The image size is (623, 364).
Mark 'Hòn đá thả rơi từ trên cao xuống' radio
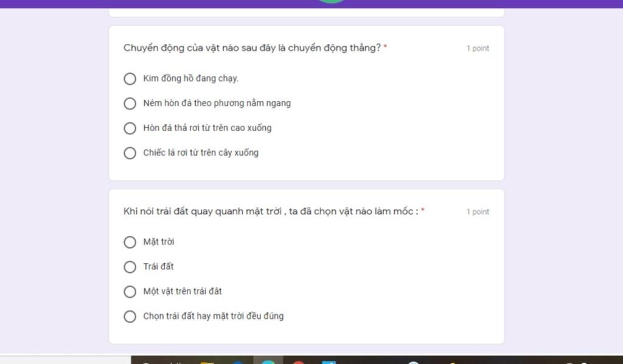pos(130,128)
